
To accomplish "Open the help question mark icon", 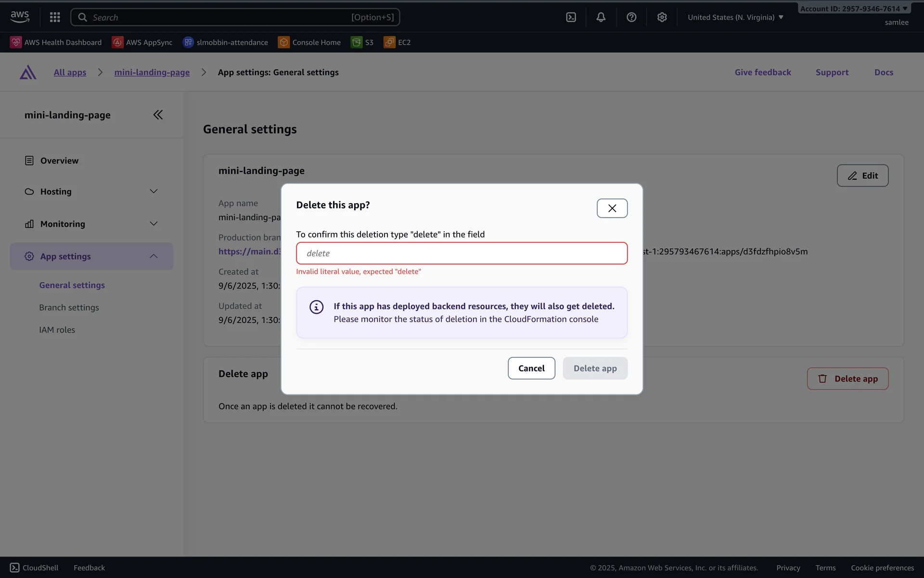I will [x=631, y=17].
